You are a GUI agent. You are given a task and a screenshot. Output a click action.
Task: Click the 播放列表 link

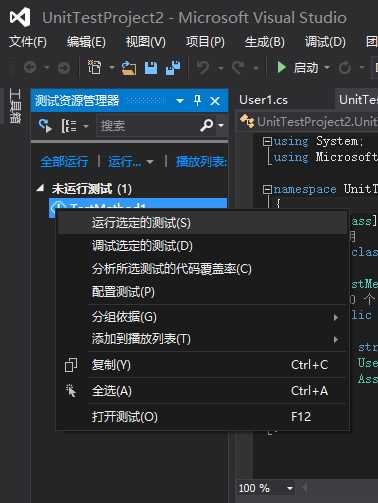tap(201, 162)
